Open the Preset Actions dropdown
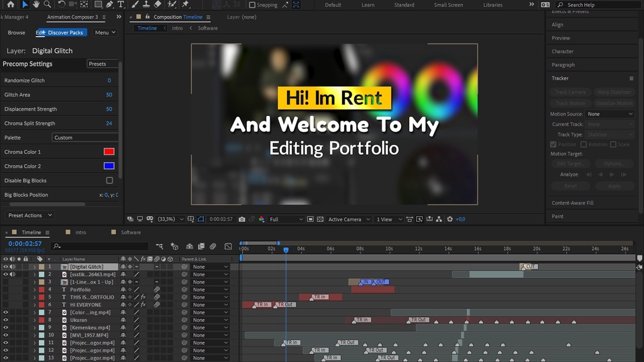 30,215
